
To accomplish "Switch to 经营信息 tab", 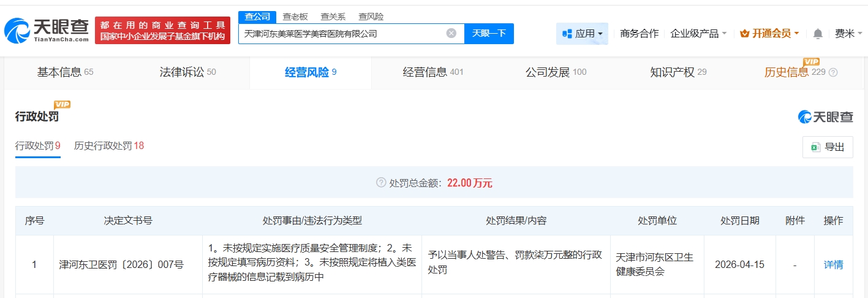I will pyautogui.click(x=433, y=72).
